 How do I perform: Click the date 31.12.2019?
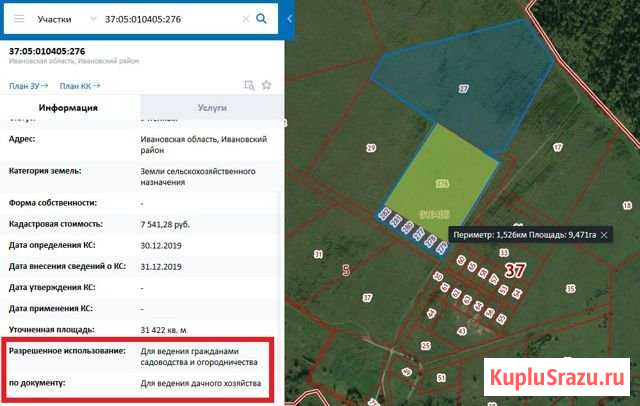tap(161, 267)
